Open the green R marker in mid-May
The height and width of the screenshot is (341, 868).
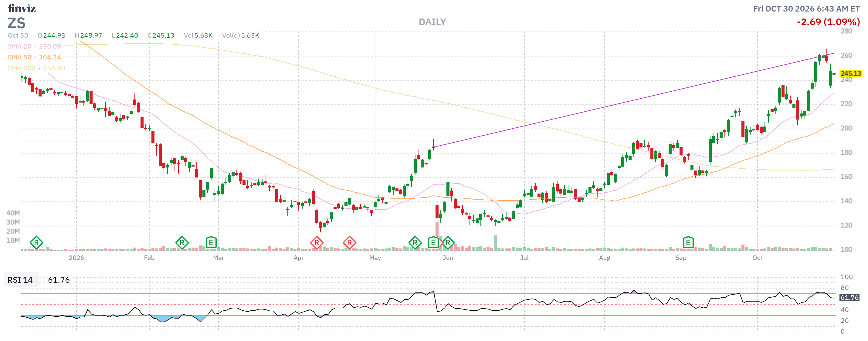click(415, 243)
